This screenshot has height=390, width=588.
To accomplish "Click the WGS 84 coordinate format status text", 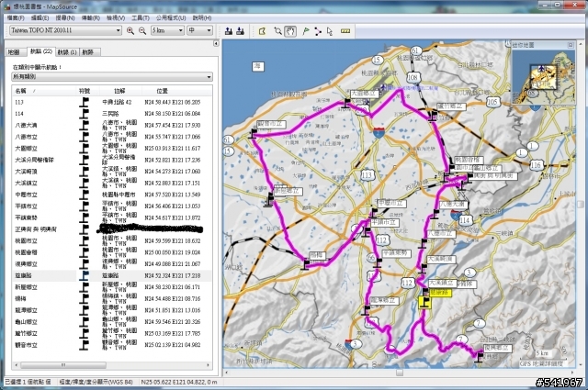I will point(96,382).
